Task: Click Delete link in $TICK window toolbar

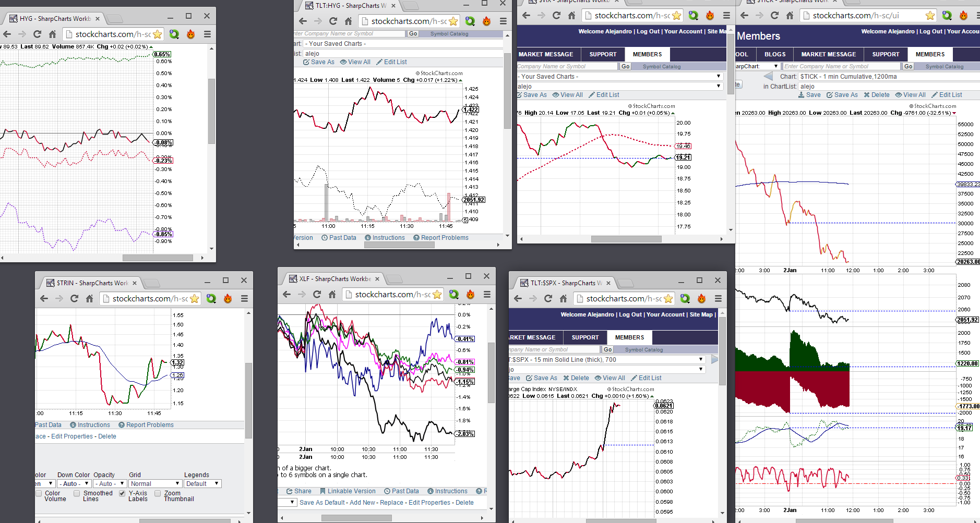Action: pos(877,95)
